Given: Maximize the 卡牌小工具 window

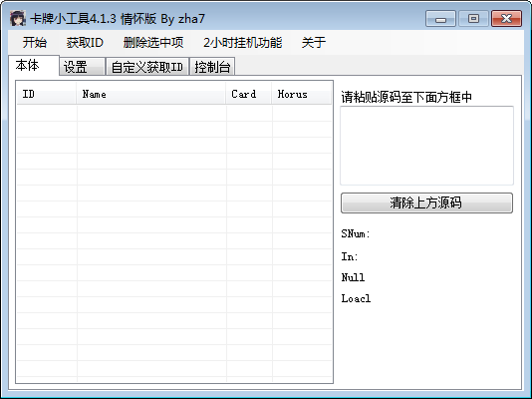Looking at the screenshot, I should [473, 18].
